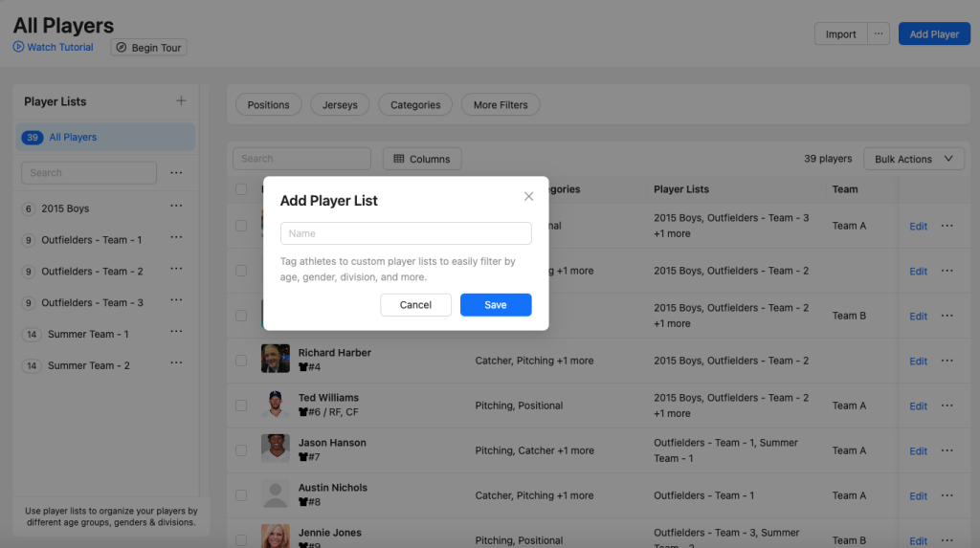Open the Columns selector

pos(422,159)
